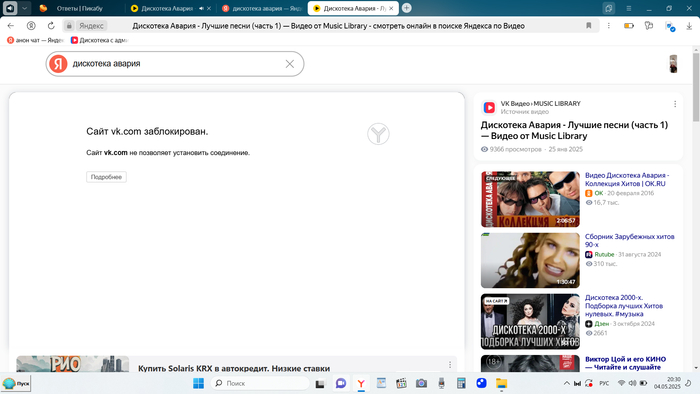Open Дискотека с адм bookmark
The image size is (700, 394).
(x=99, y=40)
